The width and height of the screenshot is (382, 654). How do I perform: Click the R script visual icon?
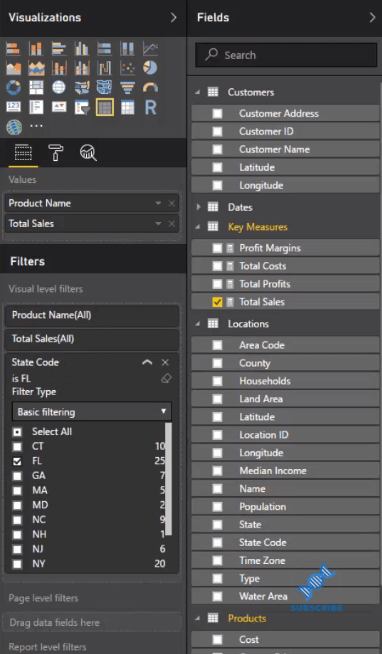click(x=150, y=108)
